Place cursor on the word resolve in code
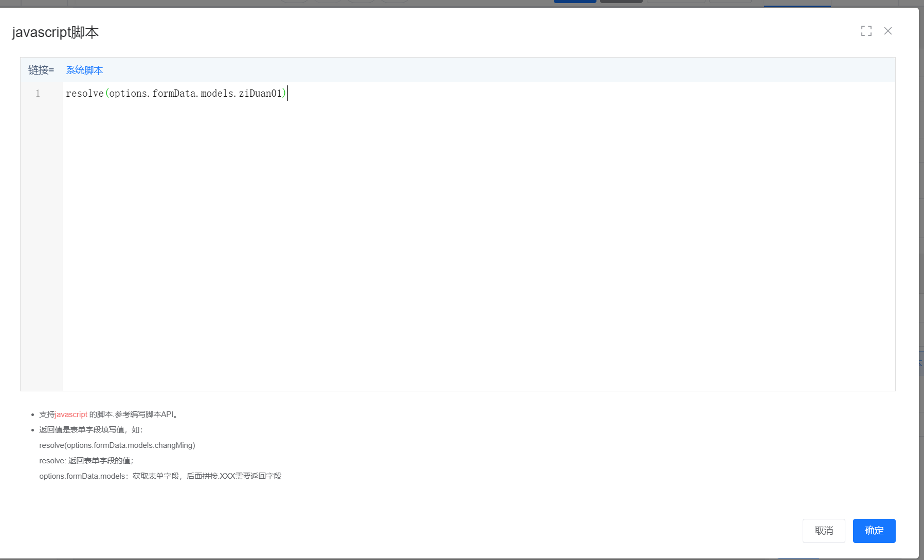Viewport: 924px width, 560px height. (84, 94)
